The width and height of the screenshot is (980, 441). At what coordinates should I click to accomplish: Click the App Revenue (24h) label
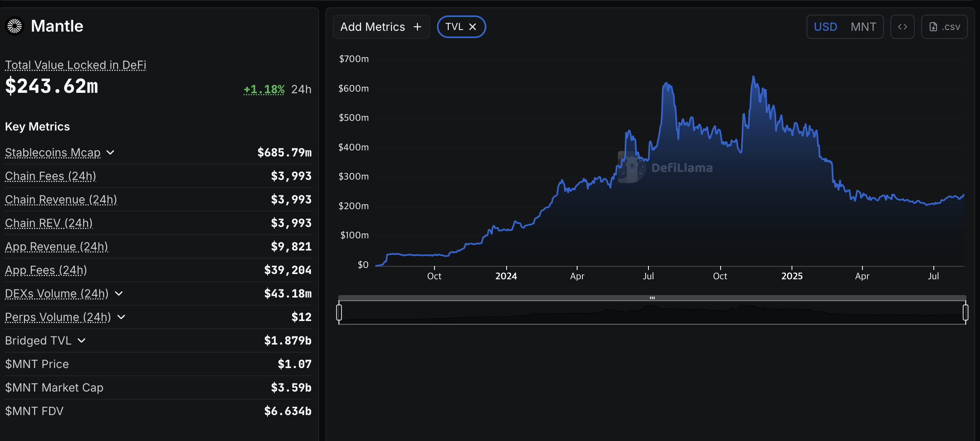tap(57, 246)
